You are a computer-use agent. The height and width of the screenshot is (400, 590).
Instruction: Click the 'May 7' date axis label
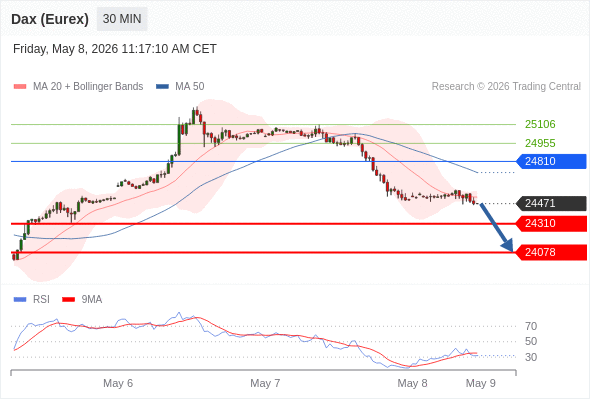[x=265, y=383]
